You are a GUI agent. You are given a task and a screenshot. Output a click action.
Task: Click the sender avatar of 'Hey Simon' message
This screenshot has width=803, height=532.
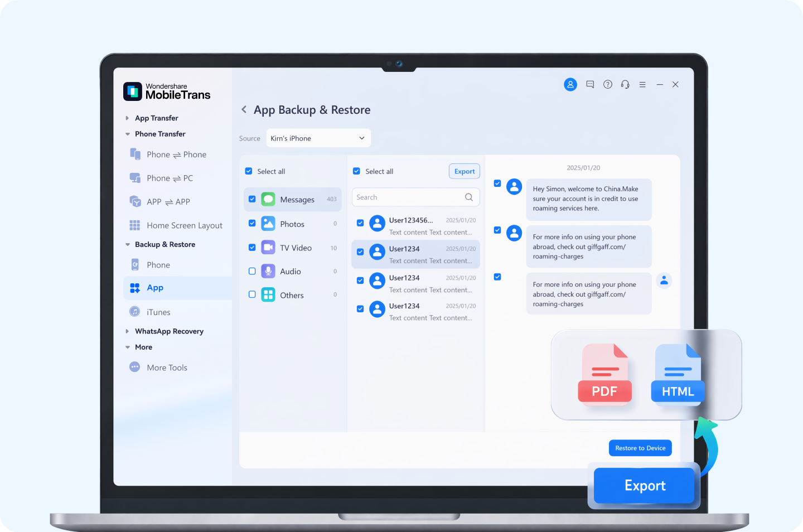pyautogui.click(x=514, y=187)
